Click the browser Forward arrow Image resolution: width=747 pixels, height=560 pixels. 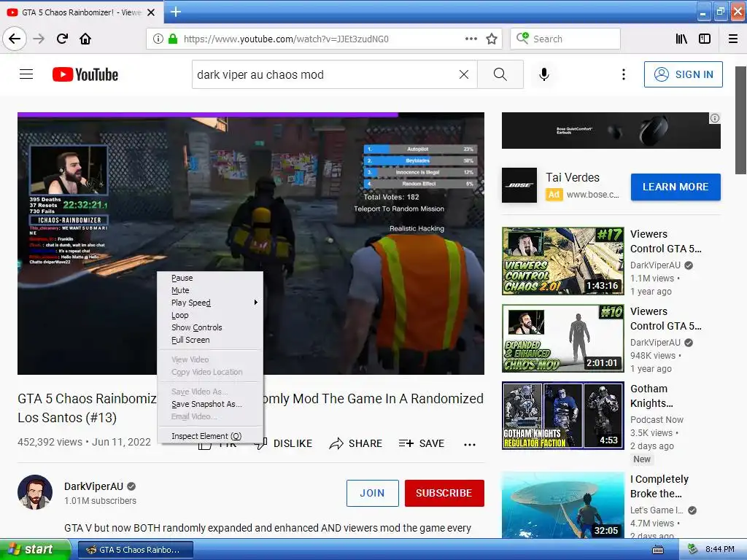click(39, 39)
